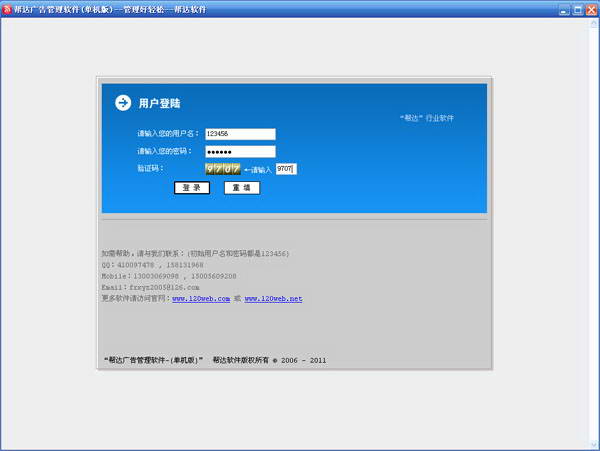
Task: Click the Email address line
Action: pyautogui.click(x=150, y=287)
